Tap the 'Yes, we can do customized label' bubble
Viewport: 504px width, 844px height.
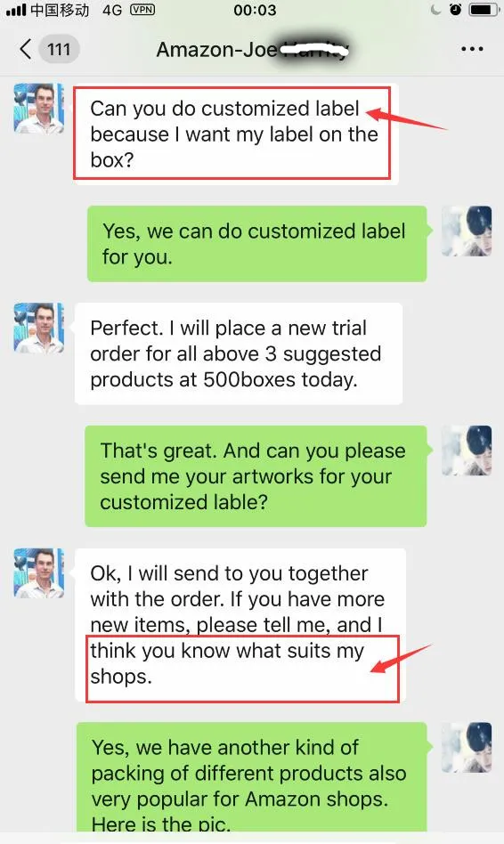[256, 244]
